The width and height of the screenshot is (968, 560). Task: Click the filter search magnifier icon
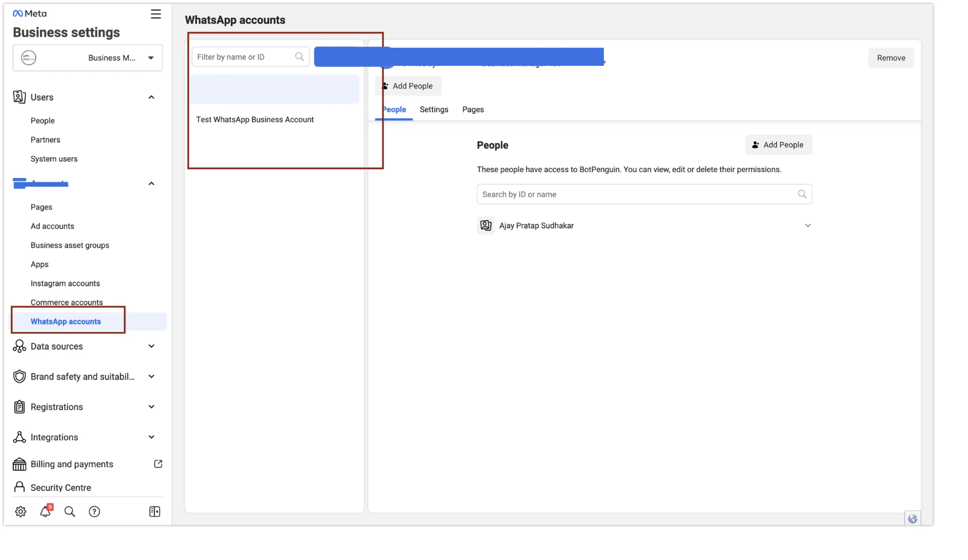(x=299, y=57)
